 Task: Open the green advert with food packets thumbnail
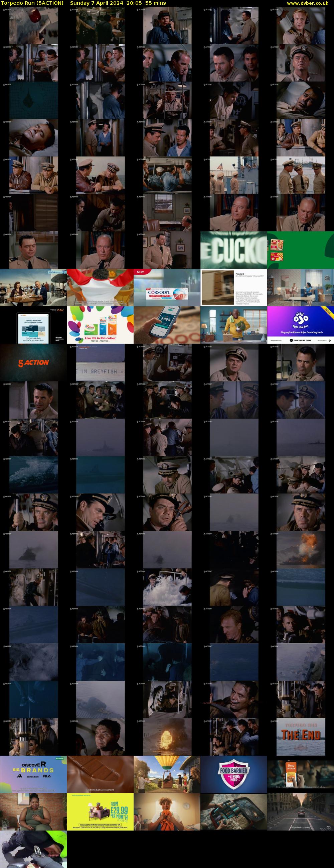click(x=301, y=250)
